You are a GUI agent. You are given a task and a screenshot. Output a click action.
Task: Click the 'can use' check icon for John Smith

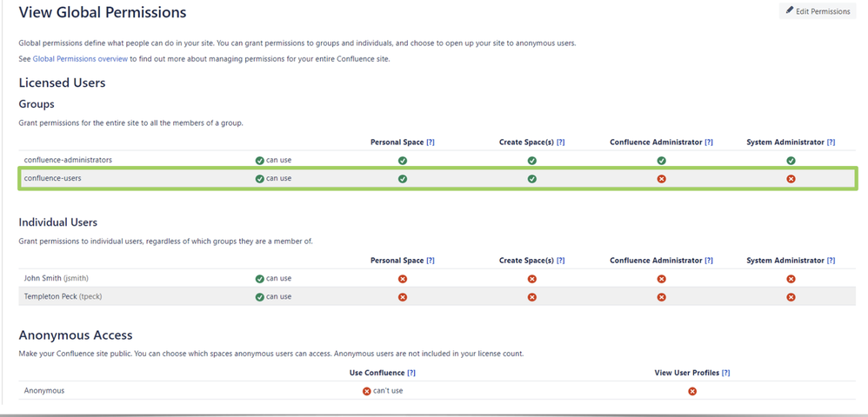(x=260, y=279)
